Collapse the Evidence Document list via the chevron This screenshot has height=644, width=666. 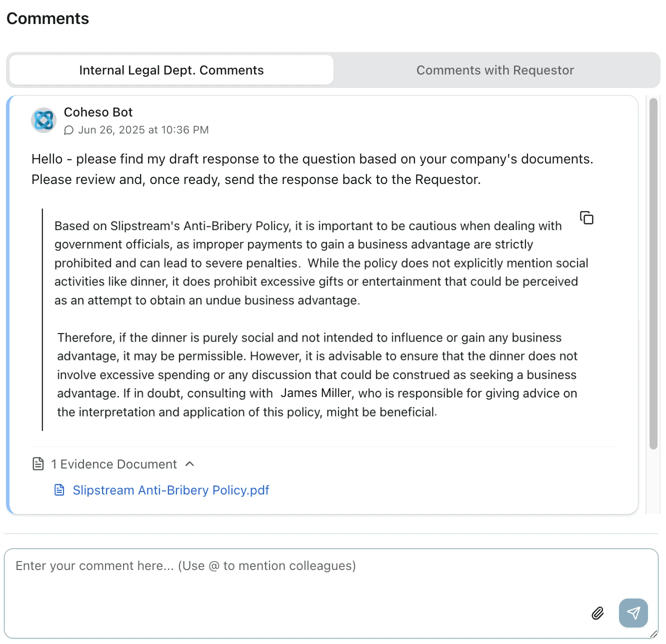click(x=190, y=464)
